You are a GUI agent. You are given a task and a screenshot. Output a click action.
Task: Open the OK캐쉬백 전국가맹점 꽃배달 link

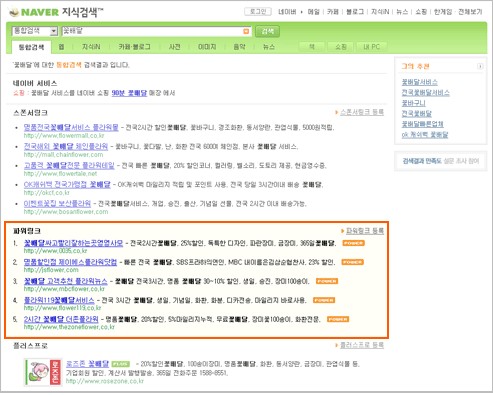67,184
